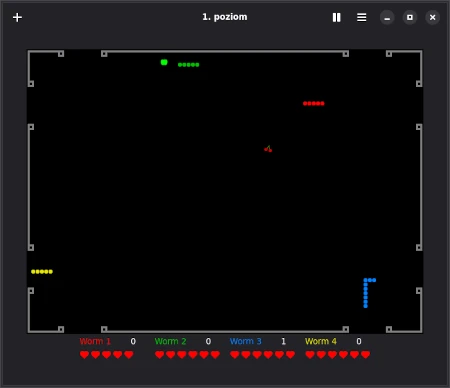Click Worm 3's score value
450x388 pixels.
283,341
